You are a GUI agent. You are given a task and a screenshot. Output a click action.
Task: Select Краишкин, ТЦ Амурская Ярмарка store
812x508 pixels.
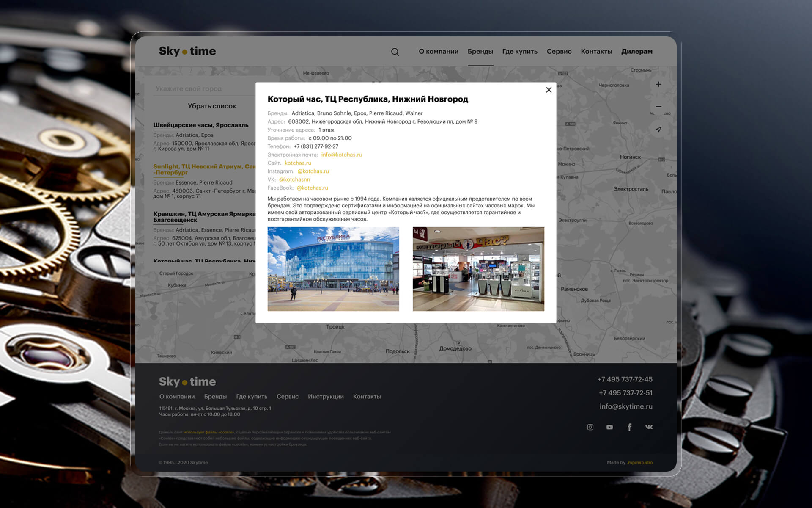[204, 217]
